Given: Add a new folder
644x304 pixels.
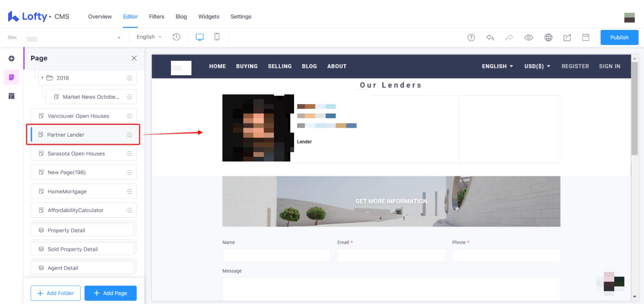Looking at the screenshot, I should (55, 293).
